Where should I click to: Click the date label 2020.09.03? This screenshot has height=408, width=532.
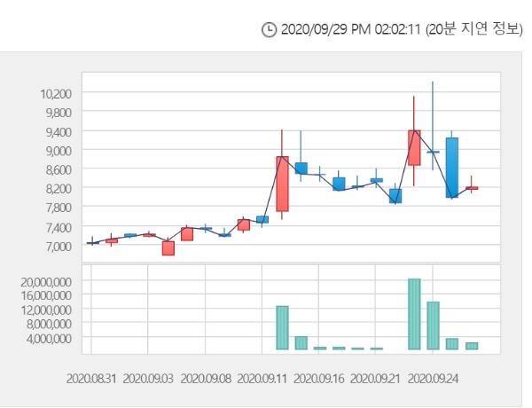[x=148, y=379]
